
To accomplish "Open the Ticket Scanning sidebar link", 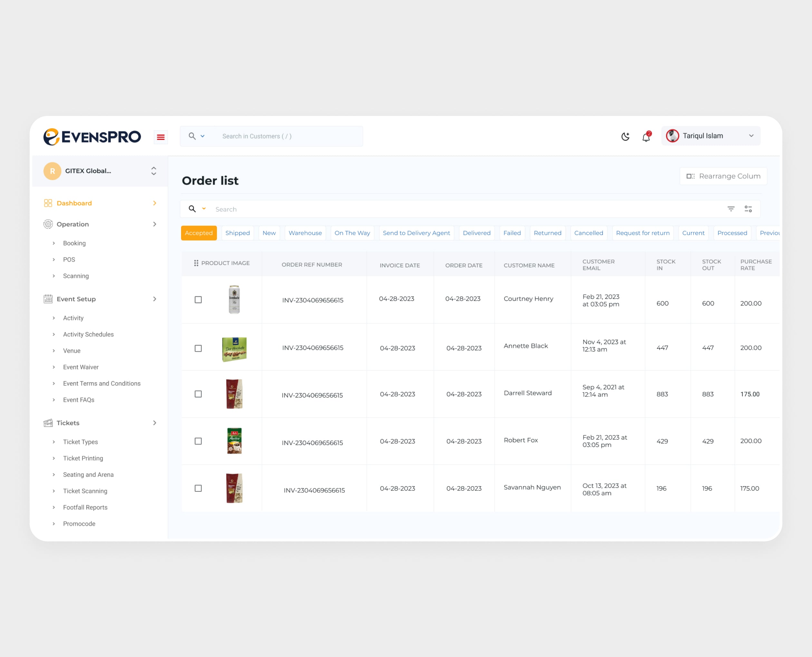I will (x=85, y=491).
